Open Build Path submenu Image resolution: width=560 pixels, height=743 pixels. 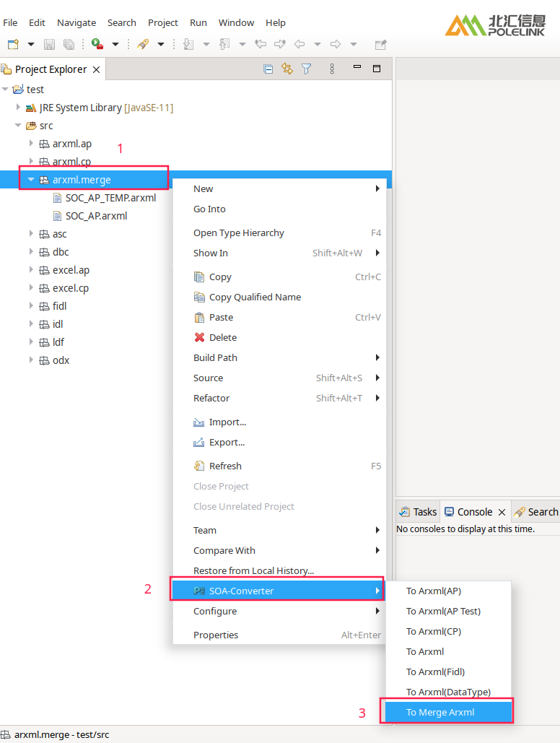(x=279, y=357)
